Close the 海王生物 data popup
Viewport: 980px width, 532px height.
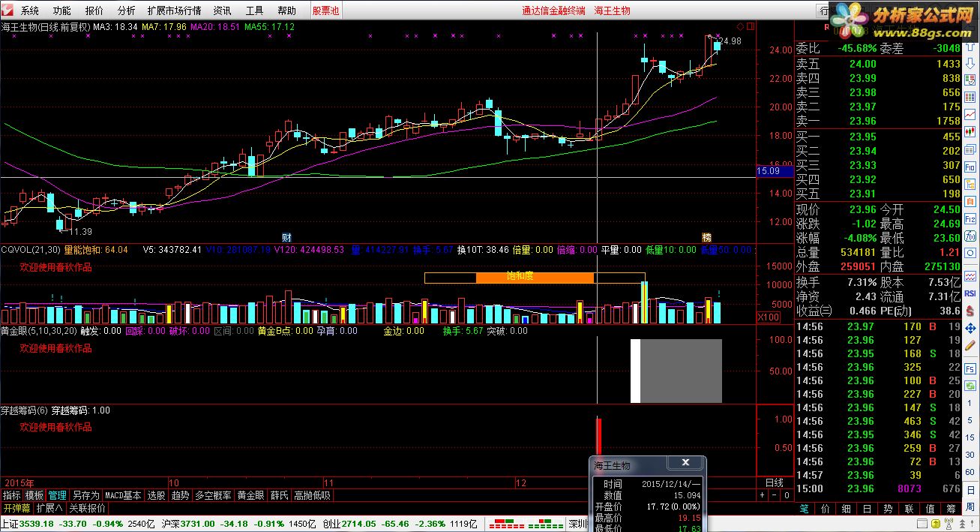point(685,463)
